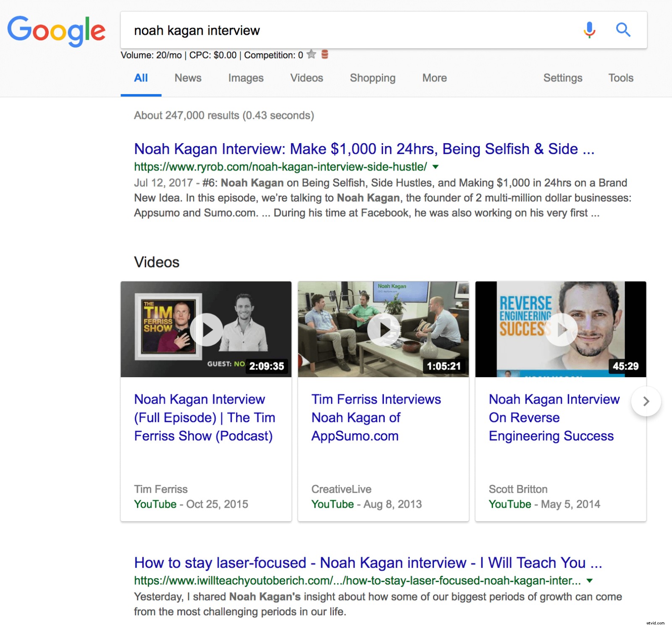Show next videos with carousel arrow
This screenshot has width=672, height=627.
point(646,401)
